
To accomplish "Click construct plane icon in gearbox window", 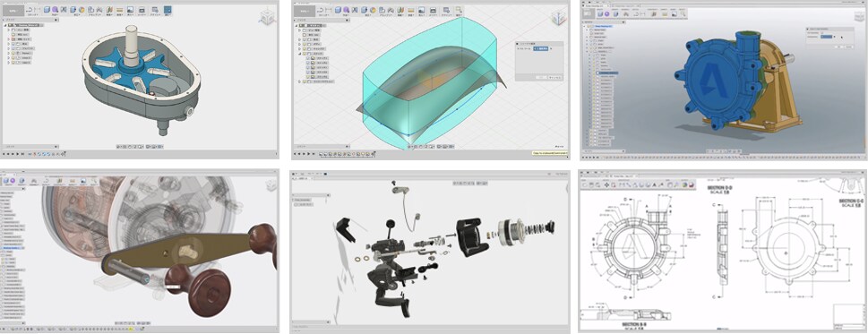I will 109,9.
